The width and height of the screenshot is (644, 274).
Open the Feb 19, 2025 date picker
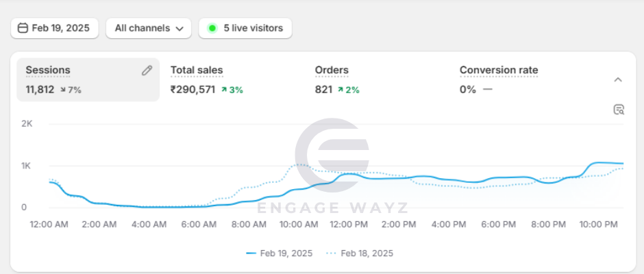click(x=54, y=28)
